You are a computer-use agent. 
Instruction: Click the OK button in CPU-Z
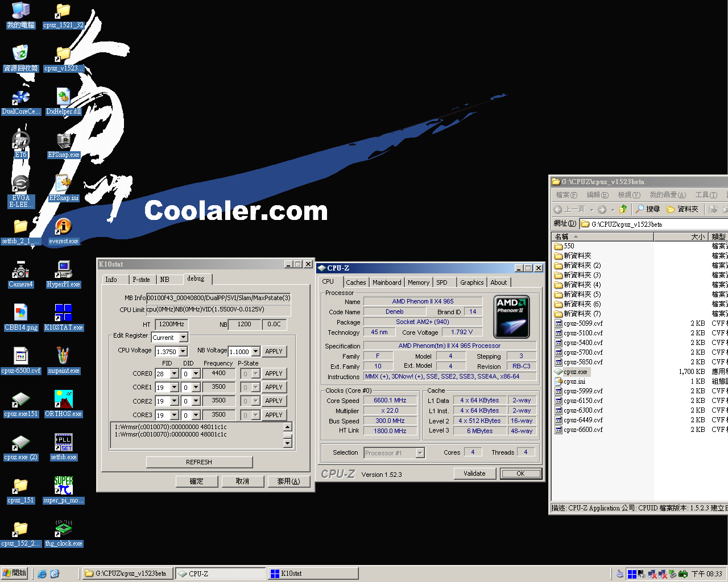pyautogui.click(x=520, y=473)
